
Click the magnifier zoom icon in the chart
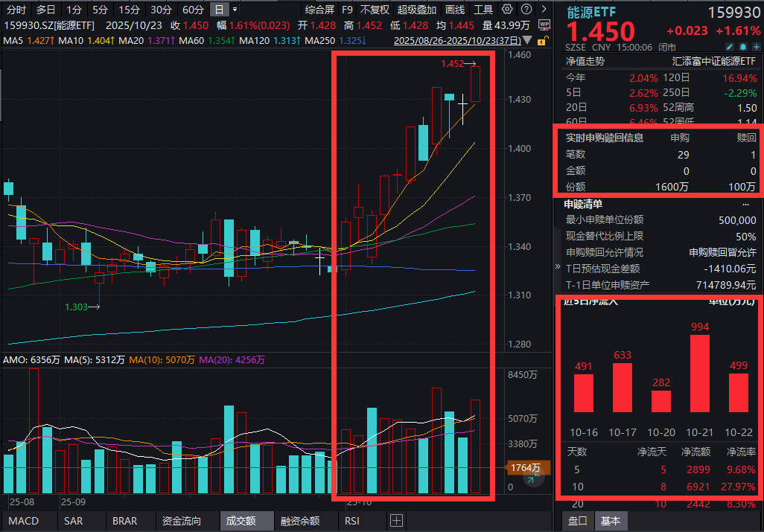[533, 478]
